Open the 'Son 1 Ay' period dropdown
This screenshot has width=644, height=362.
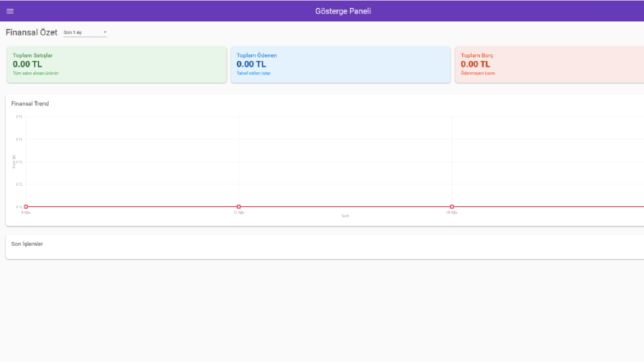pyautogui.click(x=84, y=32)
